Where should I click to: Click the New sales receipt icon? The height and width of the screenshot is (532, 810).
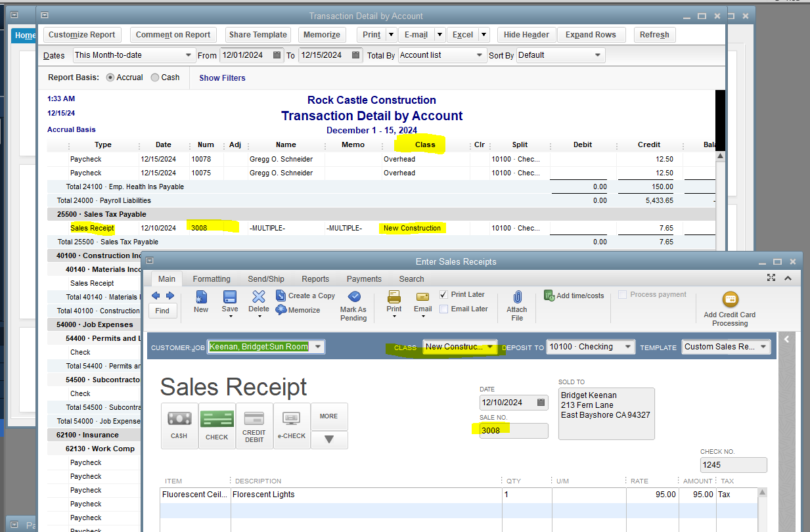[201, 298]
